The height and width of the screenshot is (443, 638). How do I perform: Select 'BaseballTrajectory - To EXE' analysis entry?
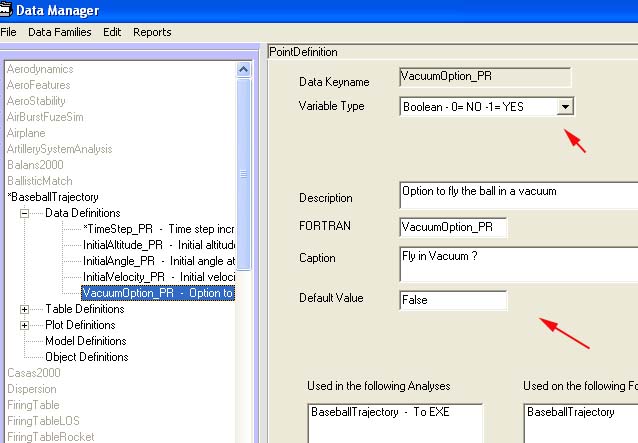(380, 412)
